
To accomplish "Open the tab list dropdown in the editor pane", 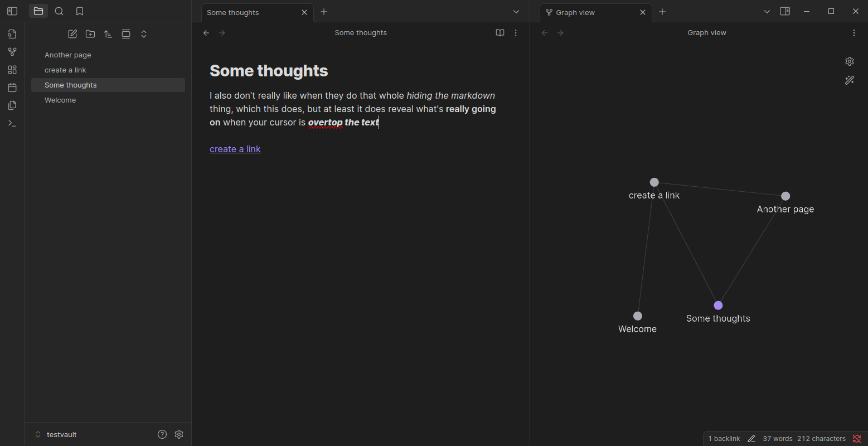I will [516, 12].
